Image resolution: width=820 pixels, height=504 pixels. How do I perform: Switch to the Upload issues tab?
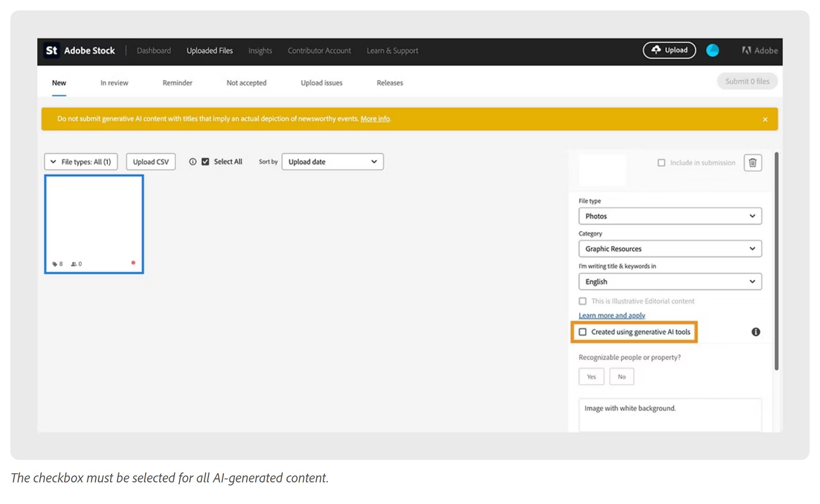[321, 83]
